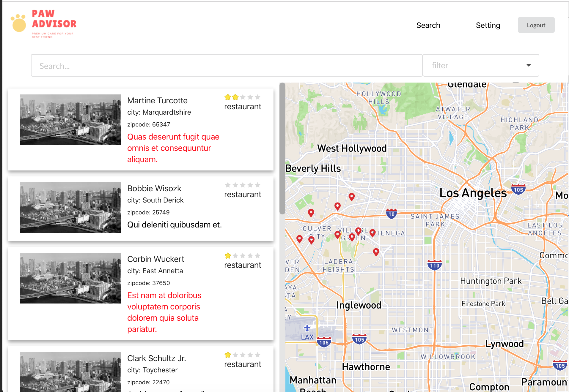Click the red map pin left of the I-10 shield
569x392 pixels.
click(337, 206)
